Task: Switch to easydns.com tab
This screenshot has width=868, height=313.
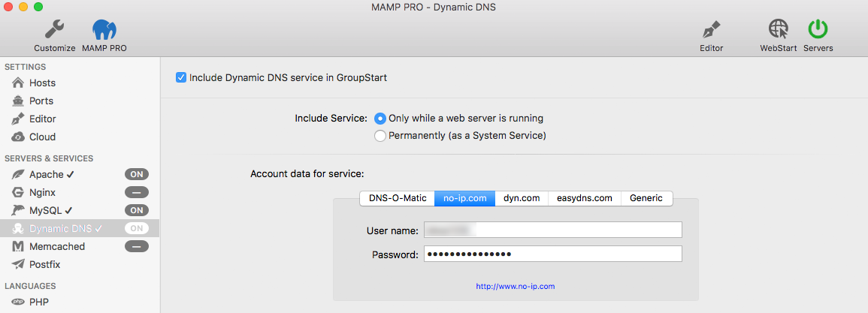Action: point(585,198)
